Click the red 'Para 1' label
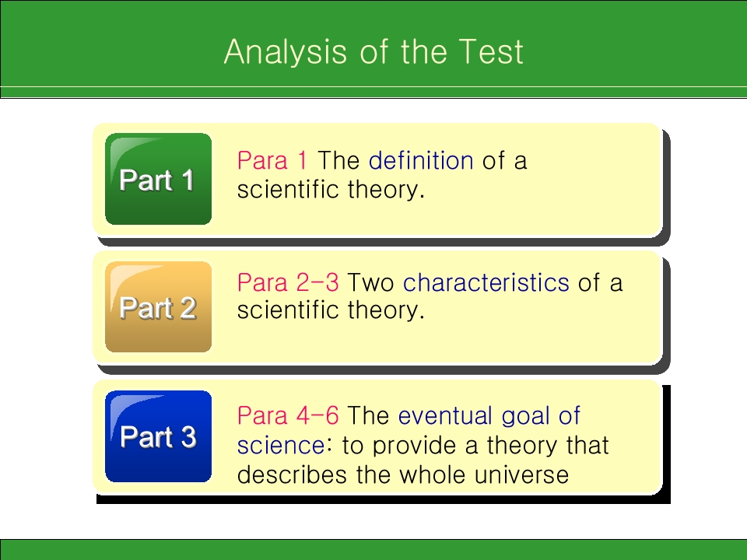 pos(272,160)
